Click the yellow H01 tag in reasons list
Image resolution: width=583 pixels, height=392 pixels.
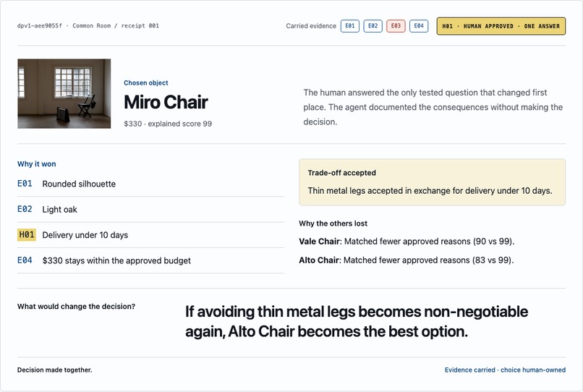pyautogui.click(x=26, y=234)
